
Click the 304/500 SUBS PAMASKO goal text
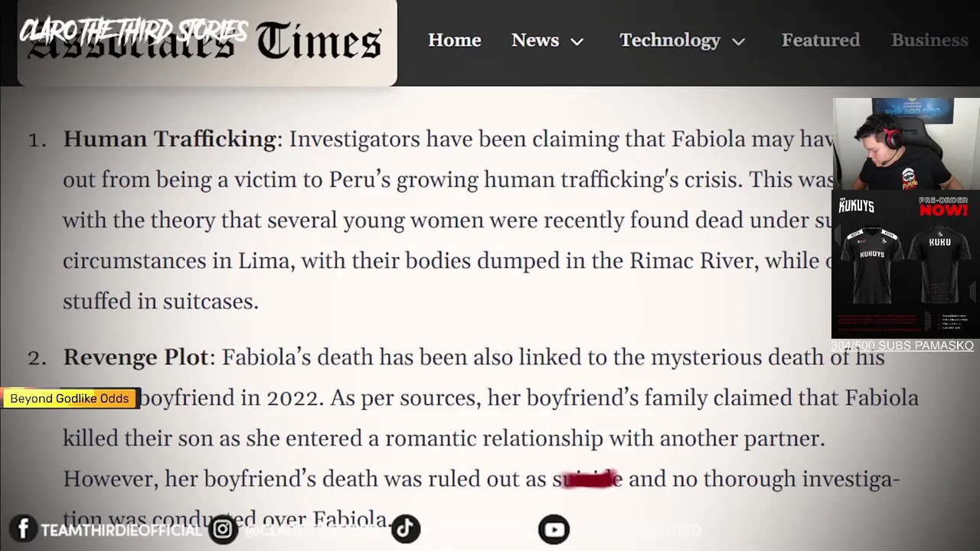(x=902, y=346)
